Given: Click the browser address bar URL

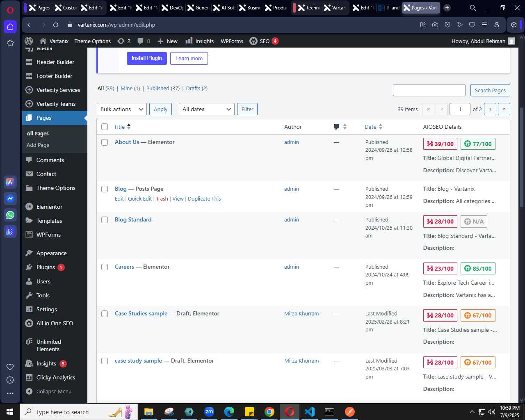Looking at the screenshot, I should [116, 25].
